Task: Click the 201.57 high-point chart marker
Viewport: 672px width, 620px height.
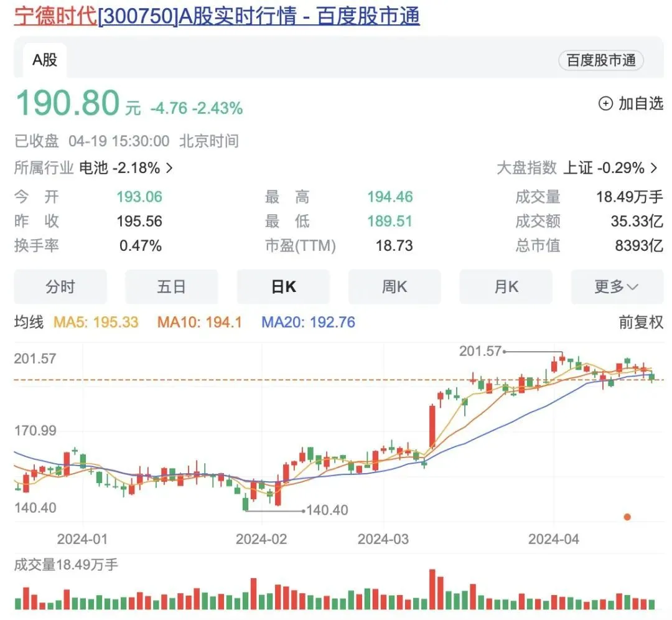Action: pyautogui.click(x=480, y=351)
